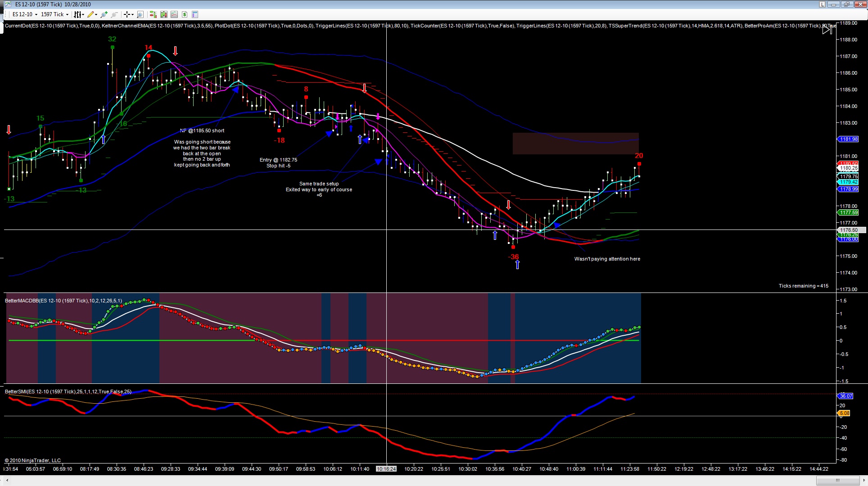Open the chart properties icon
868x486 pixels.
coord(195,14)
